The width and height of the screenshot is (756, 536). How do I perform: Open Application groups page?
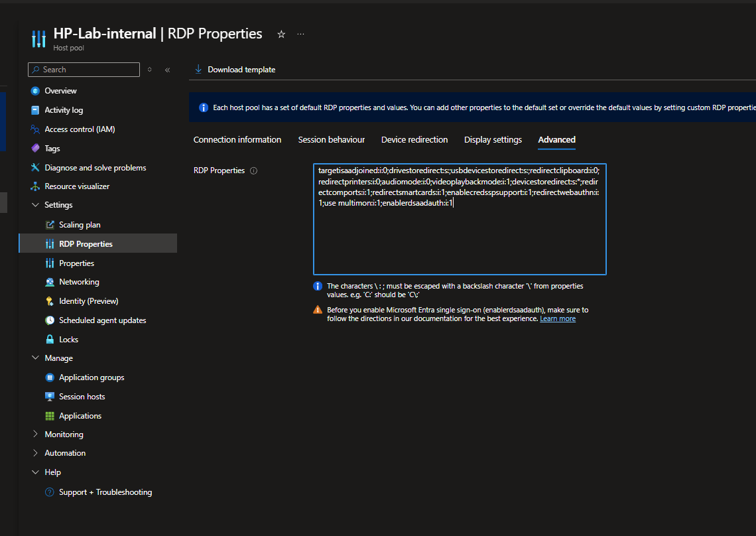click(92, 377)
